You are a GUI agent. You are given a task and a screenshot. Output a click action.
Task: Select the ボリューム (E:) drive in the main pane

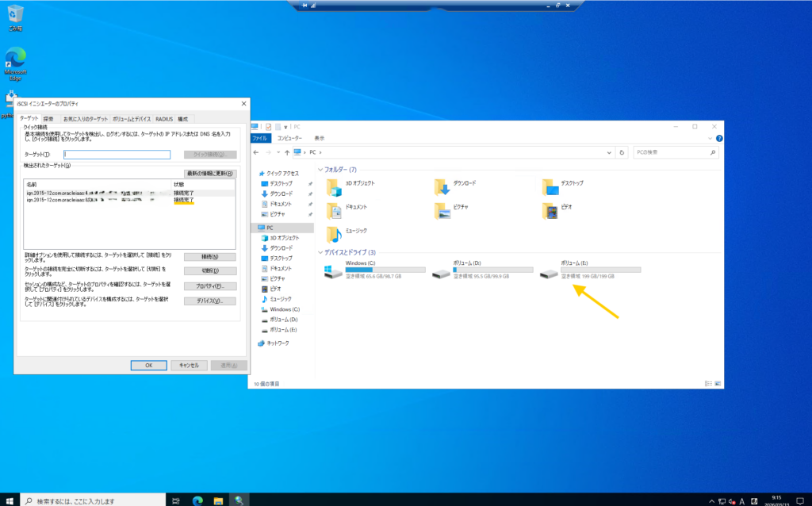pos(549,272)
